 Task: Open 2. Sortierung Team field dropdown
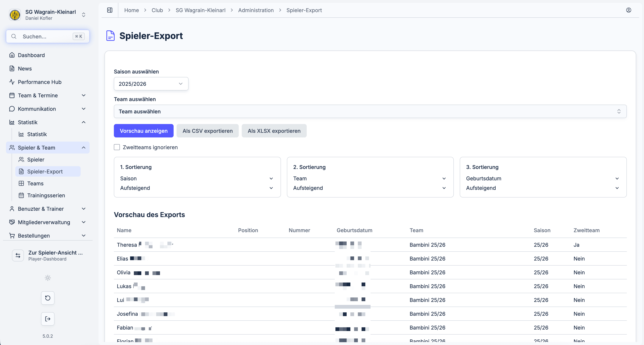(370, 179)
